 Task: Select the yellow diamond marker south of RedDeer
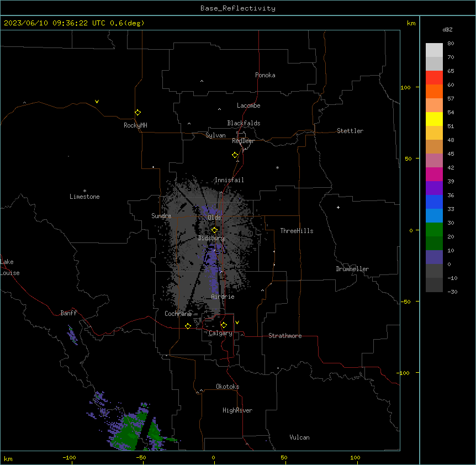pos(235,155)
